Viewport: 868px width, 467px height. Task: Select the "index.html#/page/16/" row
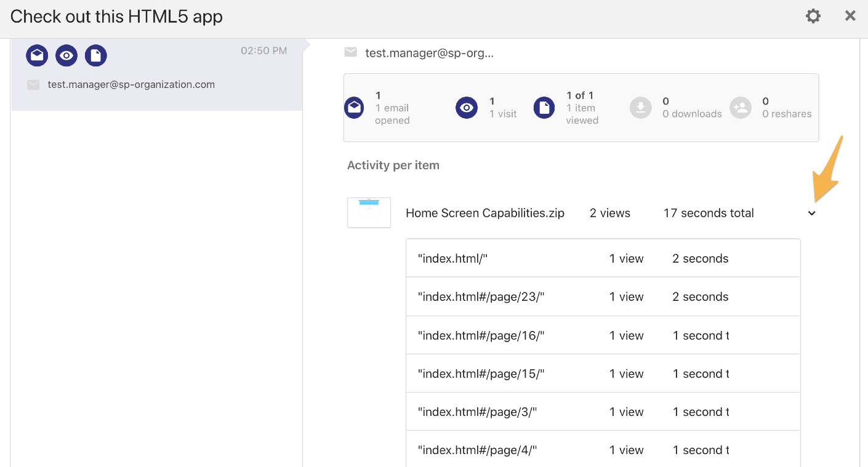tap(603, 335)
